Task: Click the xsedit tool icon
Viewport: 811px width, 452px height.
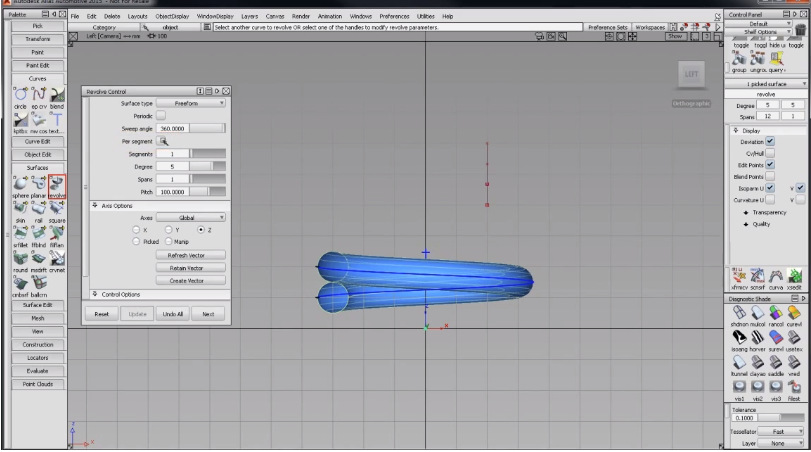Action: click(794, 276)
